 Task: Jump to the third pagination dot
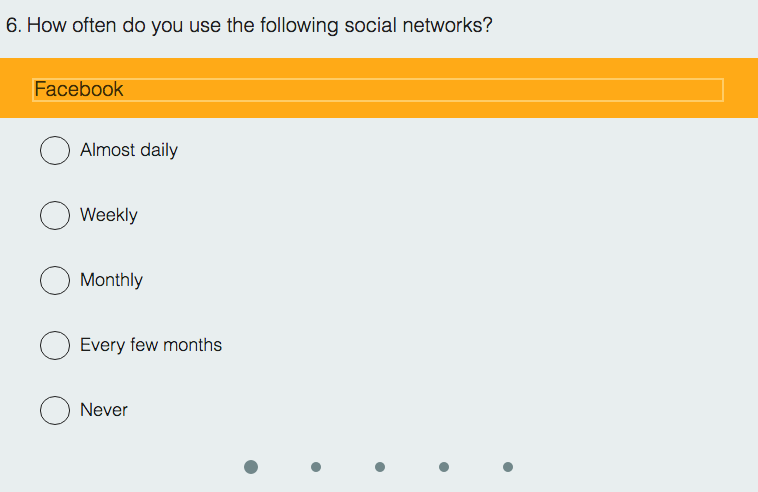click(x=380, y=467)
